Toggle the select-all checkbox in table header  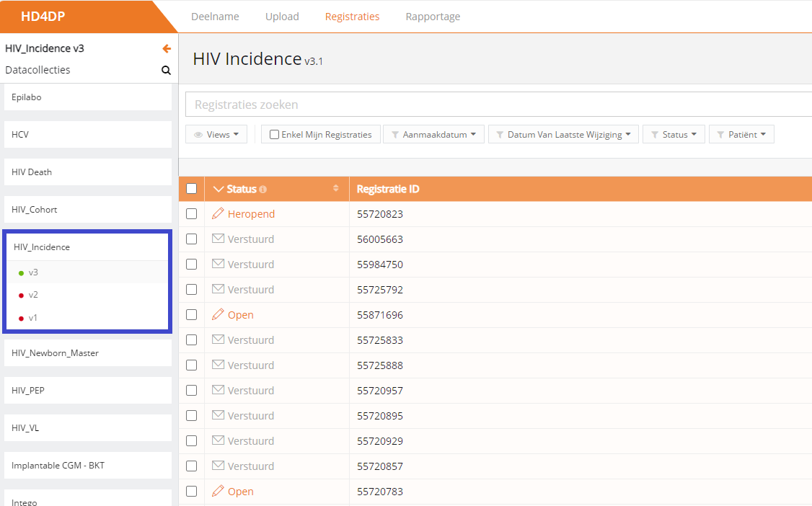pyautogui.click(x=191, y=189)
